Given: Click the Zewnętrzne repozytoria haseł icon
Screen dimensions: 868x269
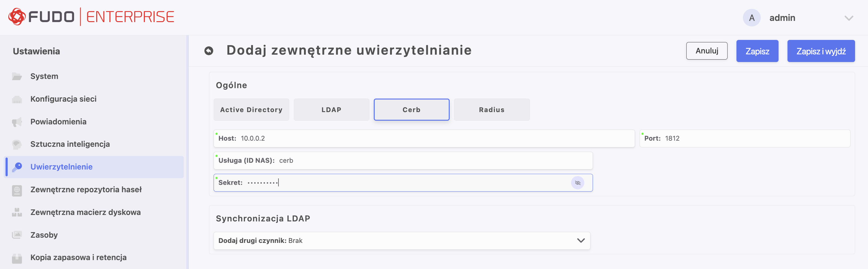Looking at the screenshot, I should point(17,190).
